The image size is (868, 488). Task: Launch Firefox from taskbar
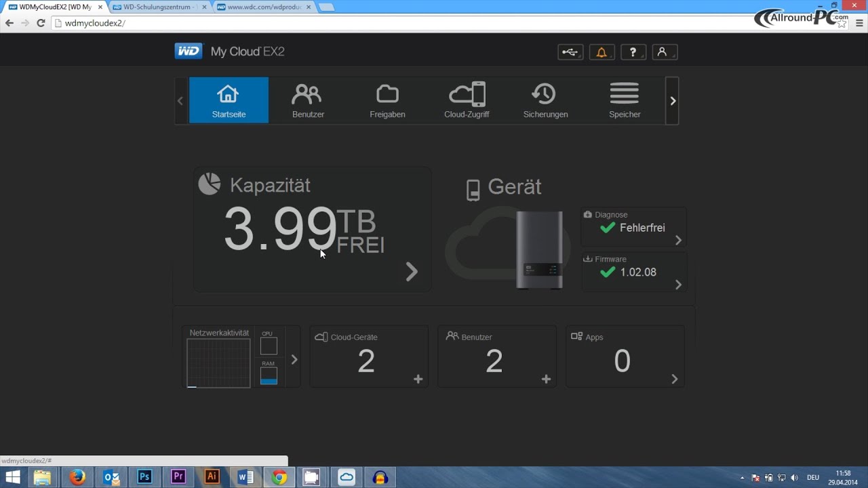point(77,477)
